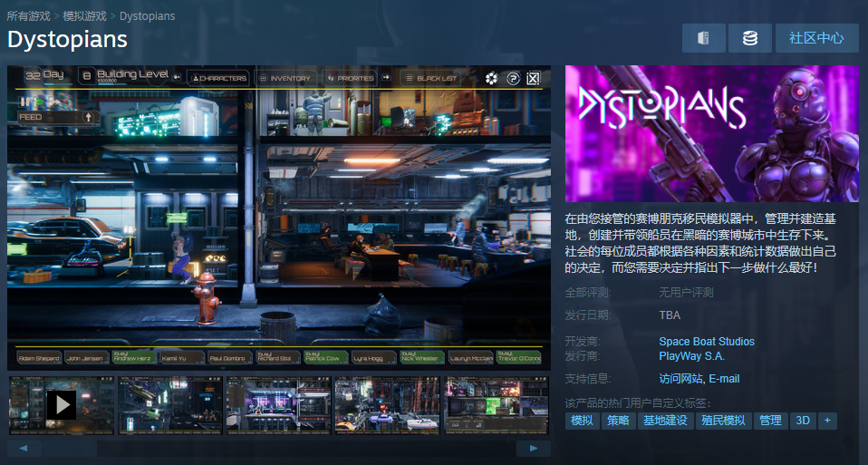868x465 pixels.
Task: Click Dystopians breadcrumb link
Action: [x=148, y=16]
